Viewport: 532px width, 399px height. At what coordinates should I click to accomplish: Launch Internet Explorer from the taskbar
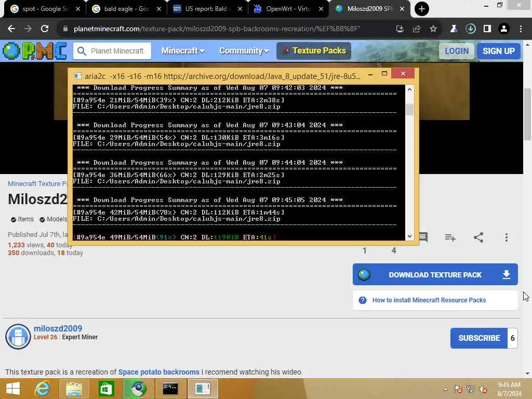point(43,389)
